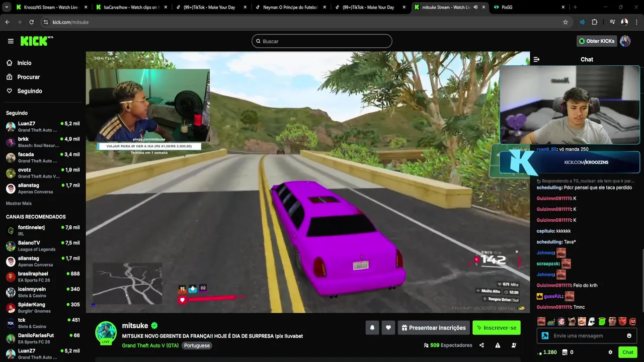Click the Inscrever-se button
This screenshot has height=362, width=644.
click(x=497, y=328)
